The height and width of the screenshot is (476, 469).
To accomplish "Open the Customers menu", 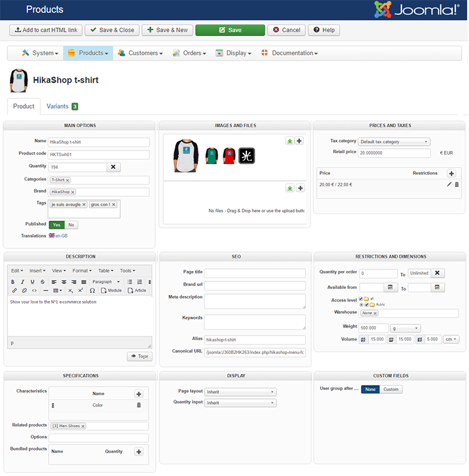I will tap(140, 53).
